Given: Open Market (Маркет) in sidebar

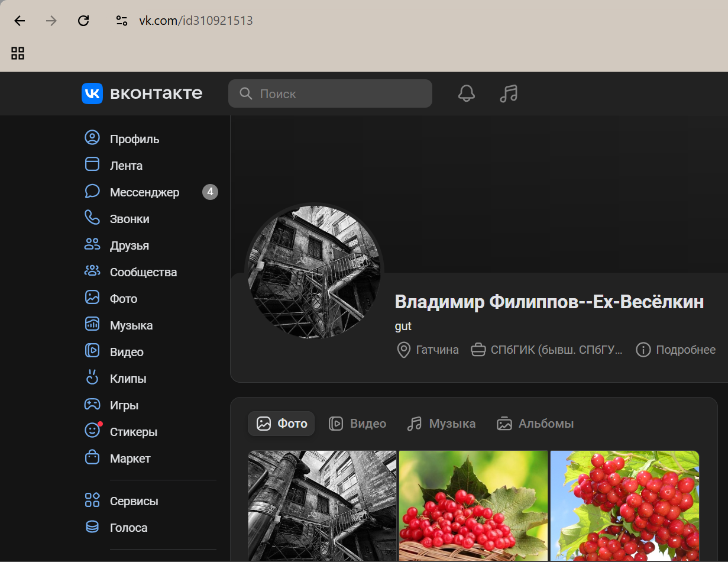Looking at the screenshot, I should (x=130, y=458).
